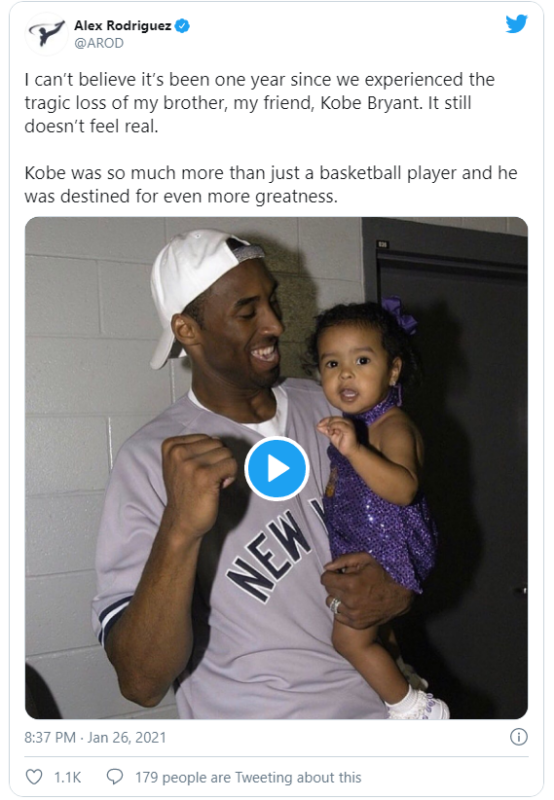
Task: Click the baby's purple bow in the thumbnail
Action: point(400,314)
